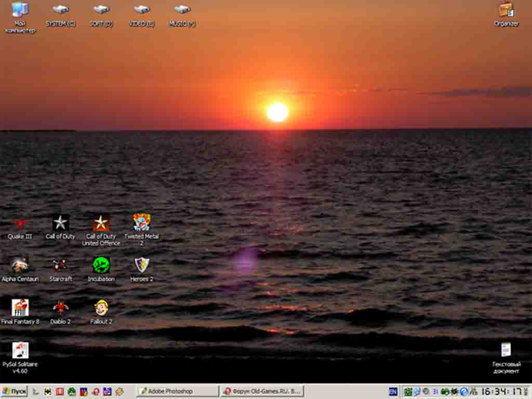Launch Call of Duty United Offence
Viewport: 532px width, 399px height.
[101, 224]
